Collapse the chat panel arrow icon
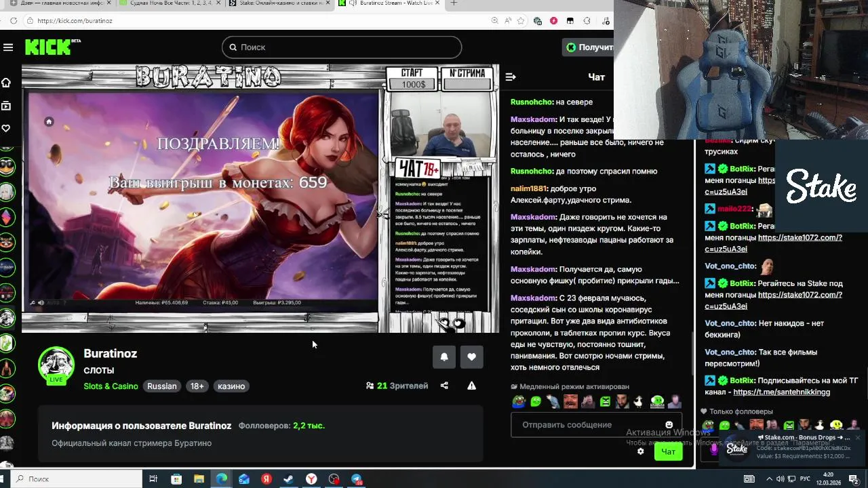The image size is (868, 488). [x=511, y=77]
